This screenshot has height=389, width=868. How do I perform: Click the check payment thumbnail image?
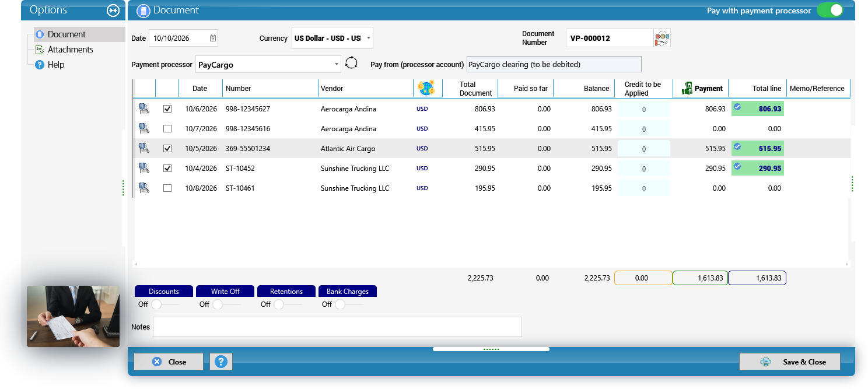(73, 316)
